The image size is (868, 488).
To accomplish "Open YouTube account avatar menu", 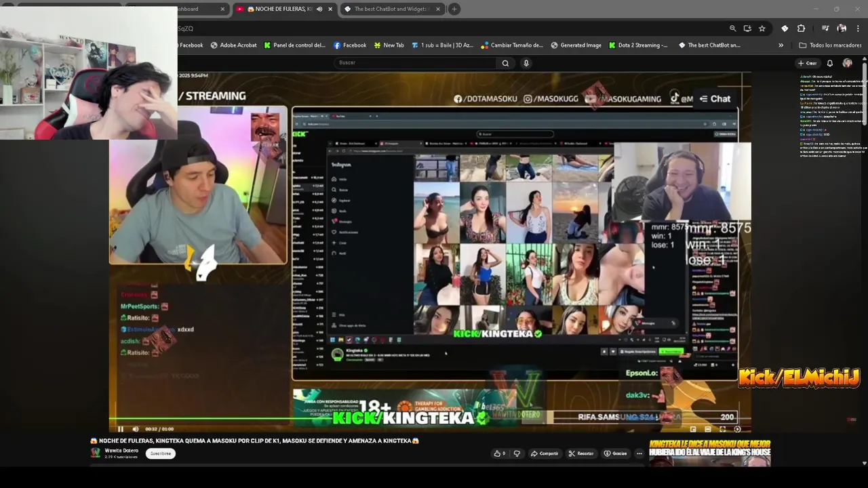I will tap(847, 63).
